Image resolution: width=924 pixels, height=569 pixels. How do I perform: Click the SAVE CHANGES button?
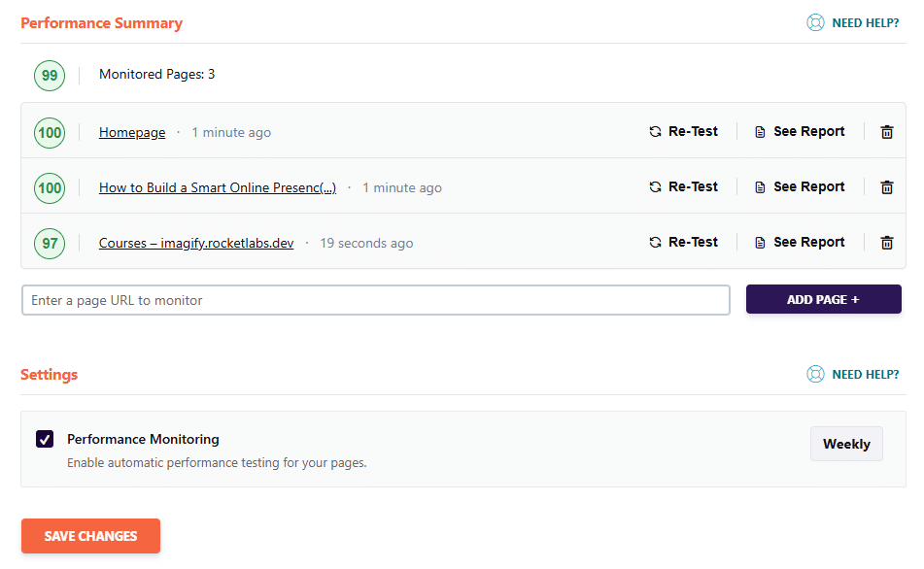point(90,536)
